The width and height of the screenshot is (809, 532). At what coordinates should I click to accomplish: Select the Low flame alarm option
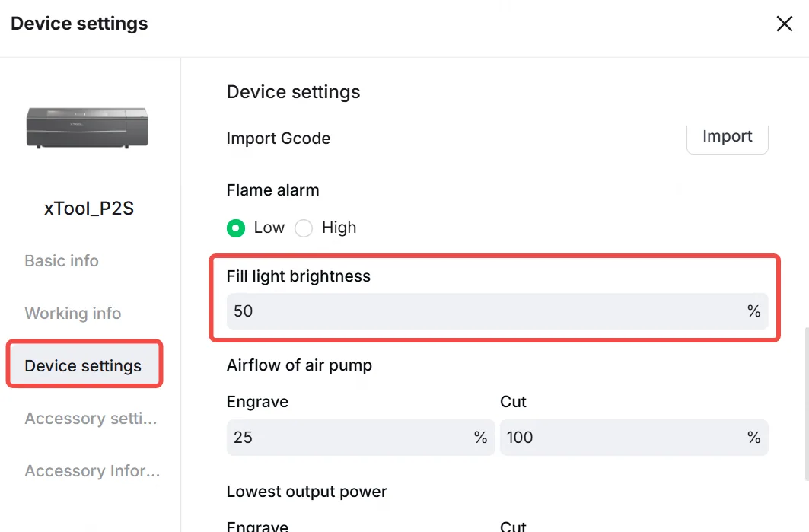click(236, 228)
